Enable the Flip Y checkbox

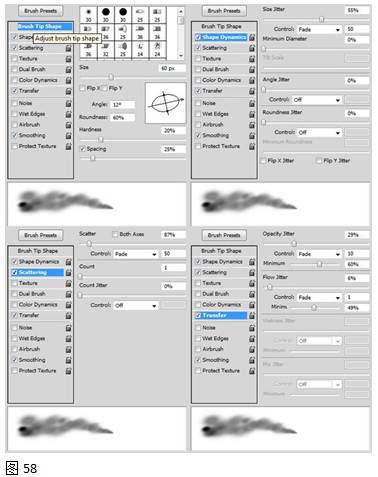point(104,88)
